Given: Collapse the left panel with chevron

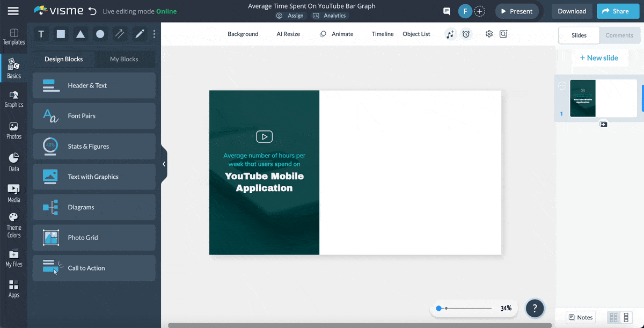Looking at the screenshot, I should [x=164, y=164].
